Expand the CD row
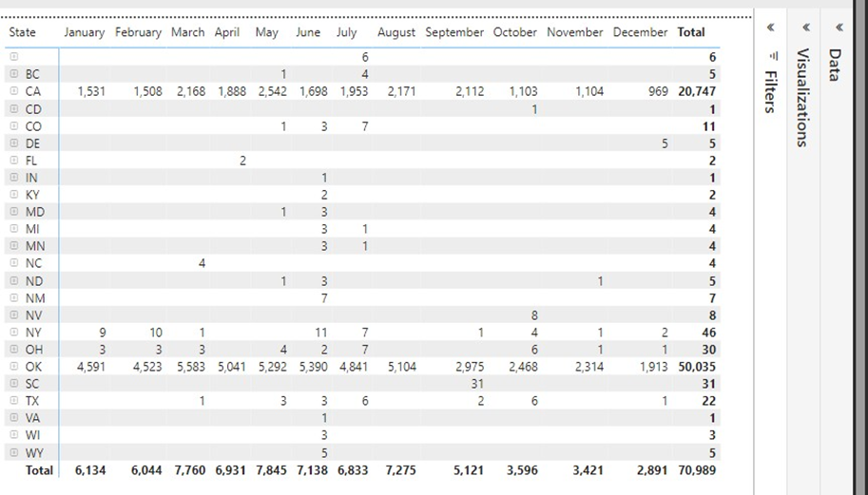Image resolution: width=868 pixels, height=495 pixels. coord(14,109)
